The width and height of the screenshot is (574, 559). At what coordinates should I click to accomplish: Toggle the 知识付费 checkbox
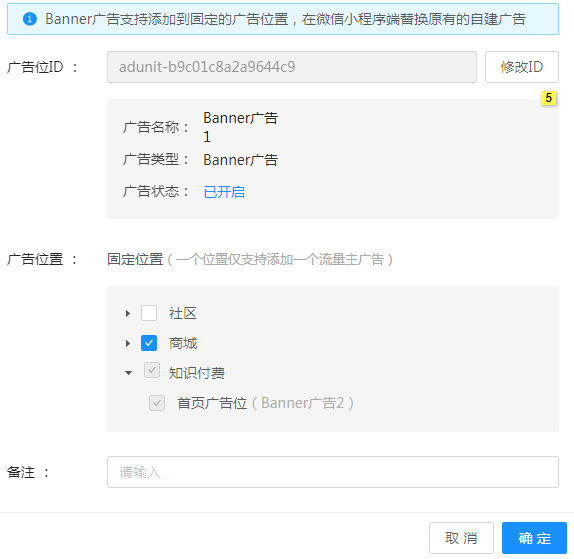pos(152,370)
